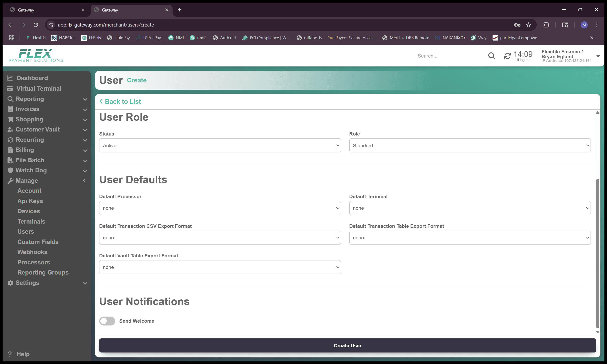
Task: Refresh the logout timer via circular arrows
Action: point(507,56)
